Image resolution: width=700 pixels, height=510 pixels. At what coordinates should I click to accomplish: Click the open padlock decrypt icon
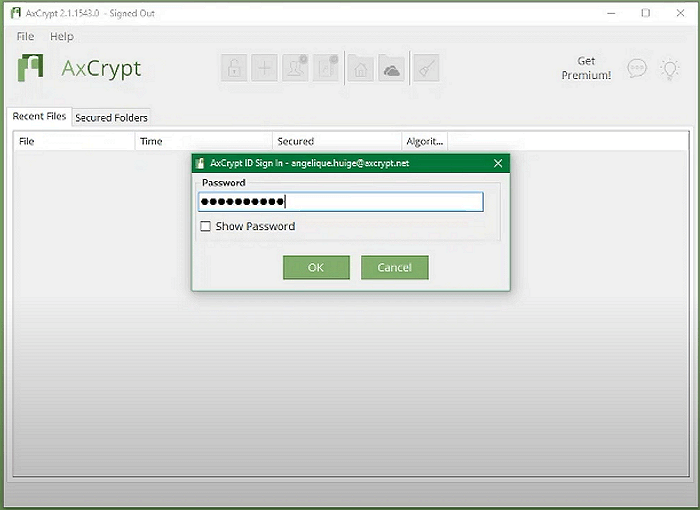point(234,68)
